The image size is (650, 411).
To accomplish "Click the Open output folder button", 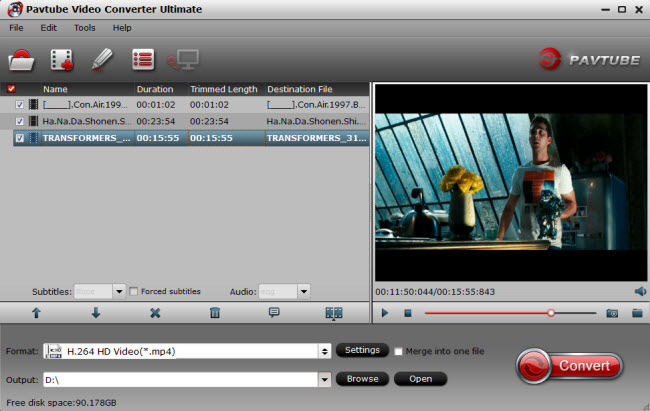I will (x=420, y=379).
